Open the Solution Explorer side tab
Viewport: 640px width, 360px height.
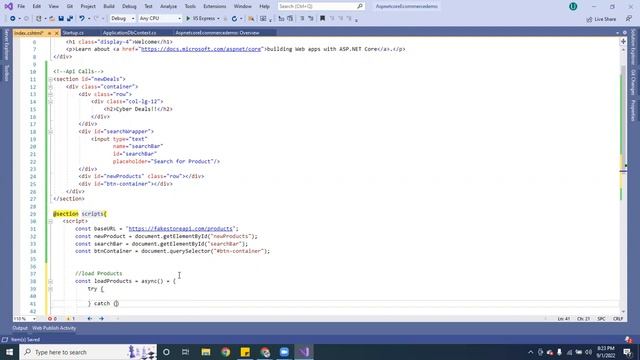(633, 47)
